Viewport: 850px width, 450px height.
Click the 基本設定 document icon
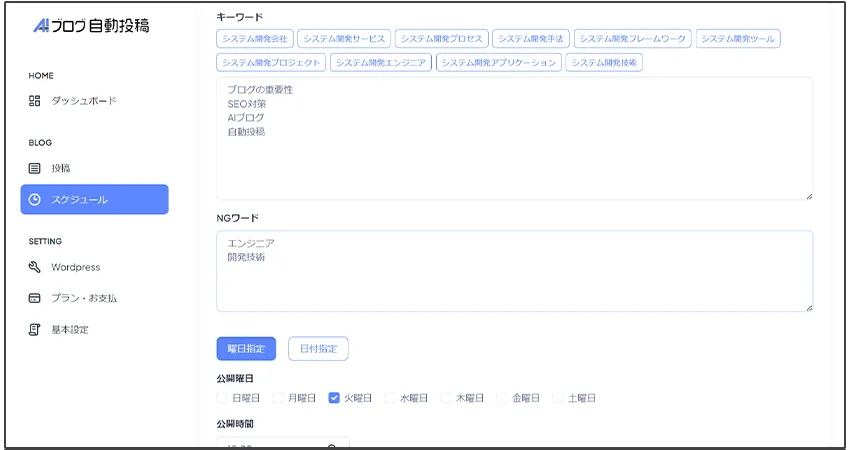[x=35, y=329]
